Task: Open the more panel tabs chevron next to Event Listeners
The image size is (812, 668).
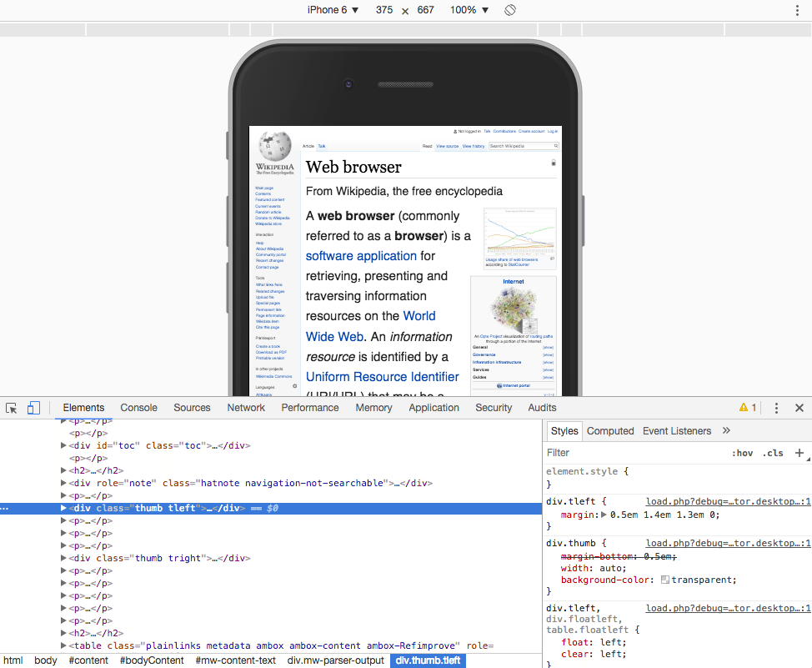Action: pyautogui.click(x=725, y=431)
